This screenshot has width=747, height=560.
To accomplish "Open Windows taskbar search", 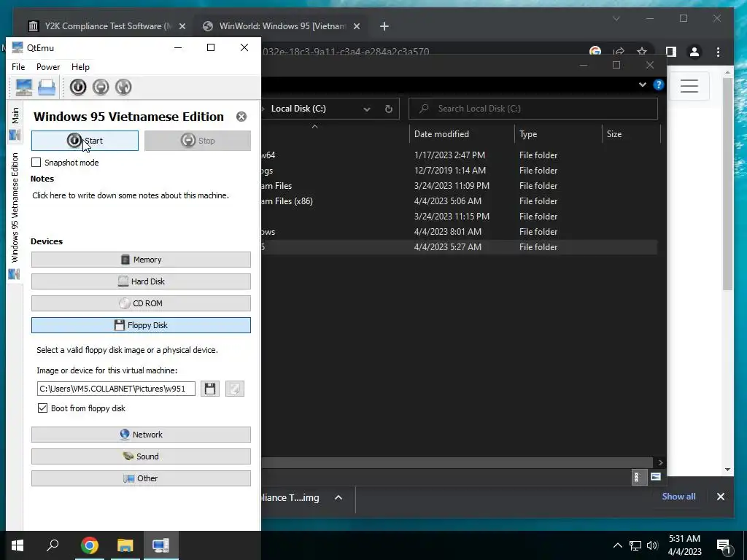I will click(53, 545).
